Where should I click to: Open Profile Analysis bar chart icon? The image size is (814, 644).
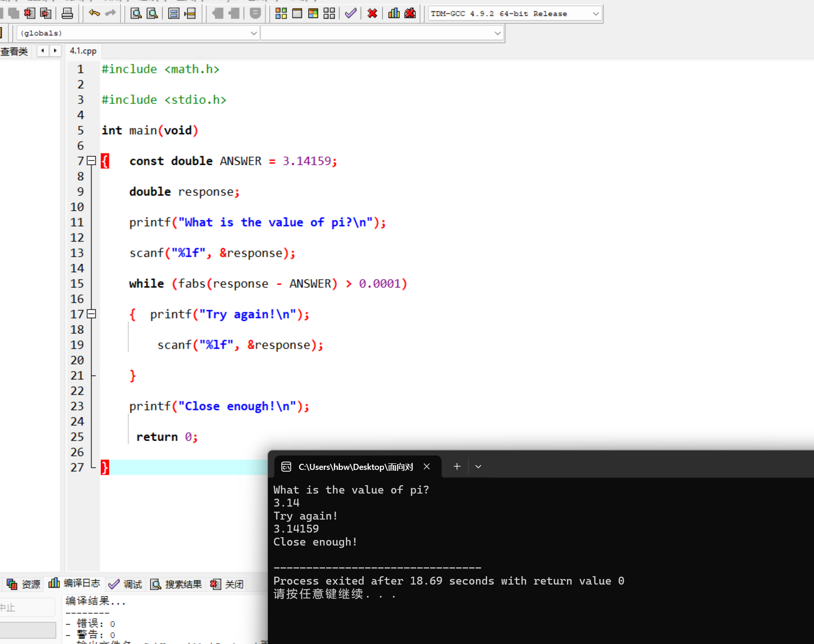[394, 13]
